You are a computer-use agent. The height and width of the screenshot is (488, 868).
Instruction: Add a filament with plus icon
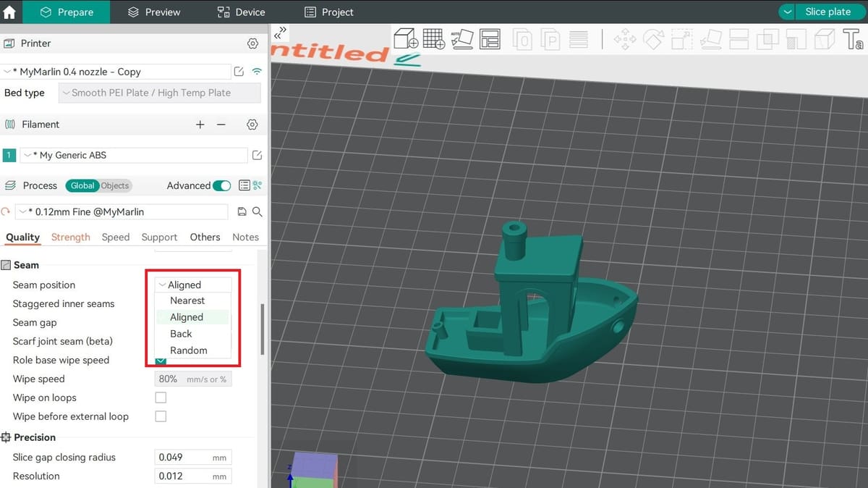[200, 125]
